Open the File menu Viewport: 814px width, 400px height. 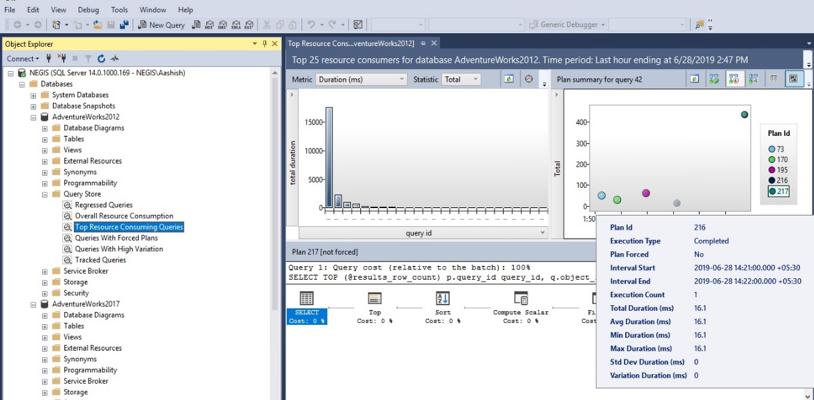click(9, 10)
